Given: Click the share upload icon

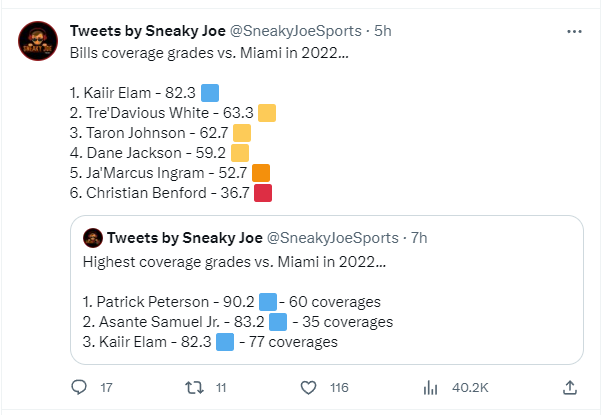Looking at the screenshot, I should 570,387.
